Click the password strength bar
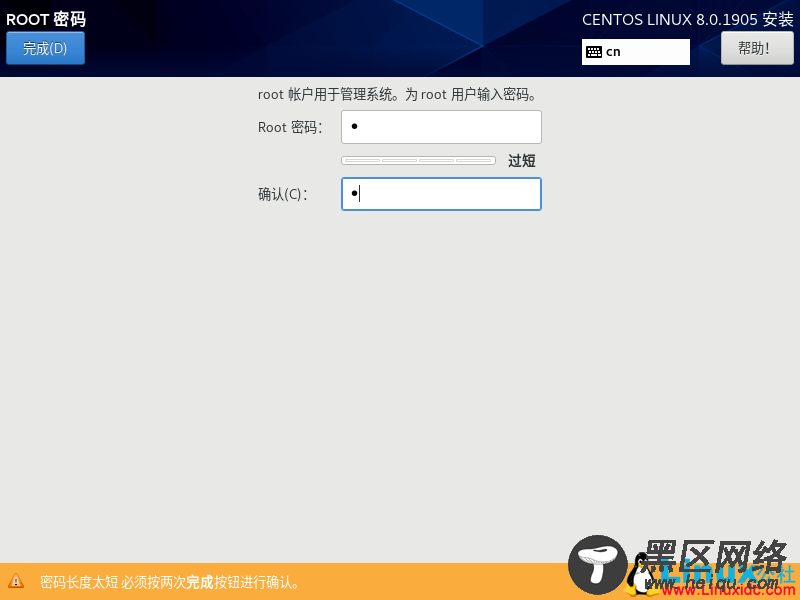 (418, 161)
